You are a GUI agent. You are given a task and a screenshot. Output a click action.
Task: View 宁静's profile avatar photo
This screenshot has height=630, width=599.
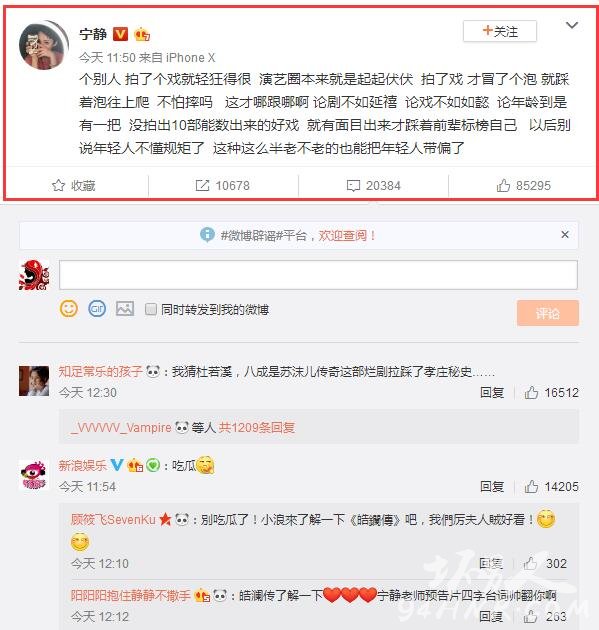44,45
